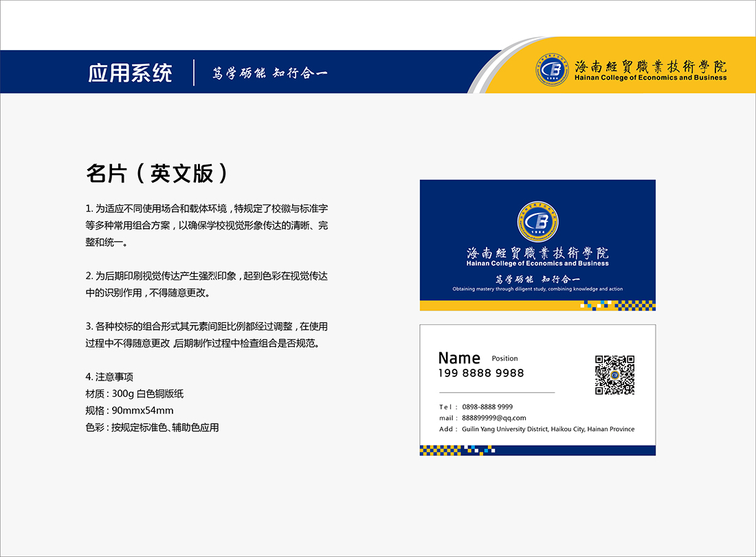Image resolution: width=756 pixels, height=557 pixels.
Task: Select the 应用系统 header title
Action: pos(130,73)
